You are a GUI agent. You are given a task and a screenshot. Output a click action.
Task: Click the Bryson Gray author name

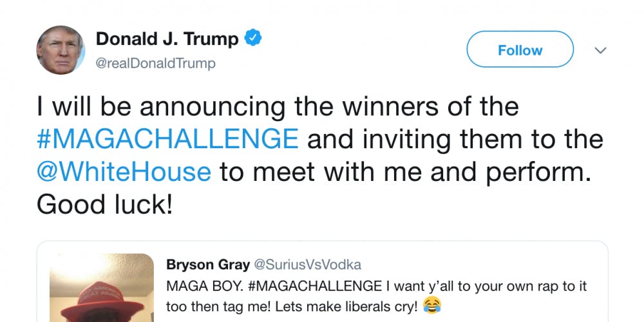coord(200,265)
